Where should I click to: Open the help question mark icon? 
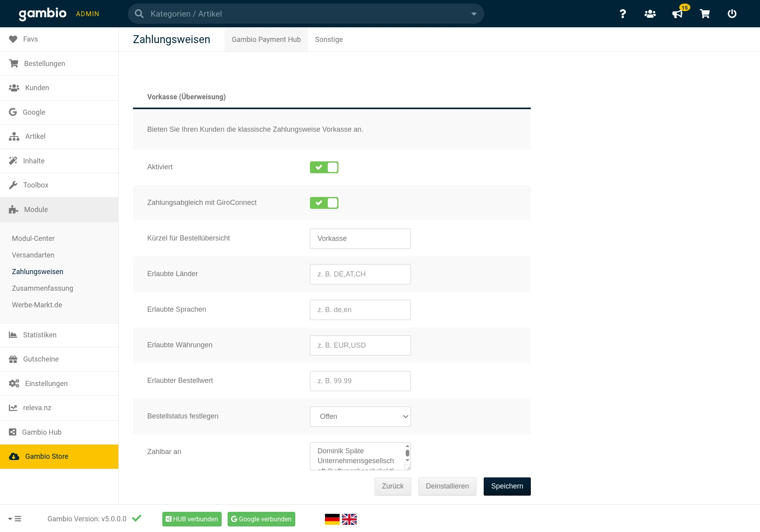(x=623, y=14)
